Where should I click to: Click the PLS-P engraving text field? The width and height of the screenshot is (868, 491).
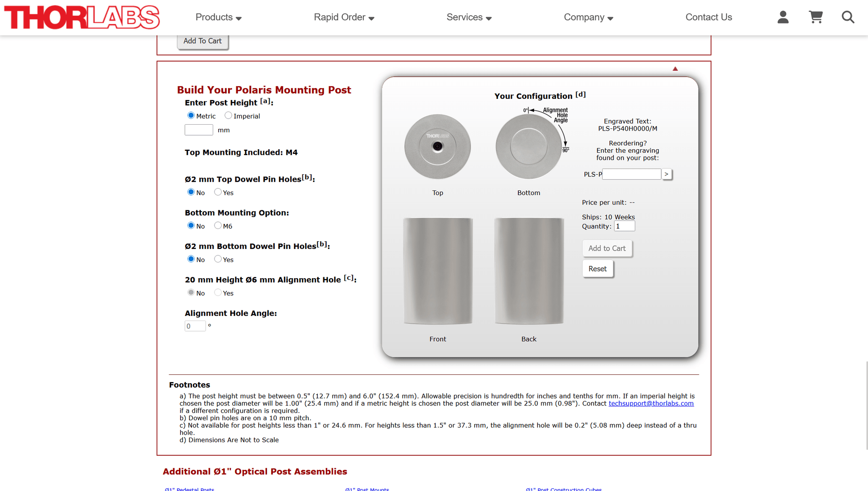pos(632,174)
